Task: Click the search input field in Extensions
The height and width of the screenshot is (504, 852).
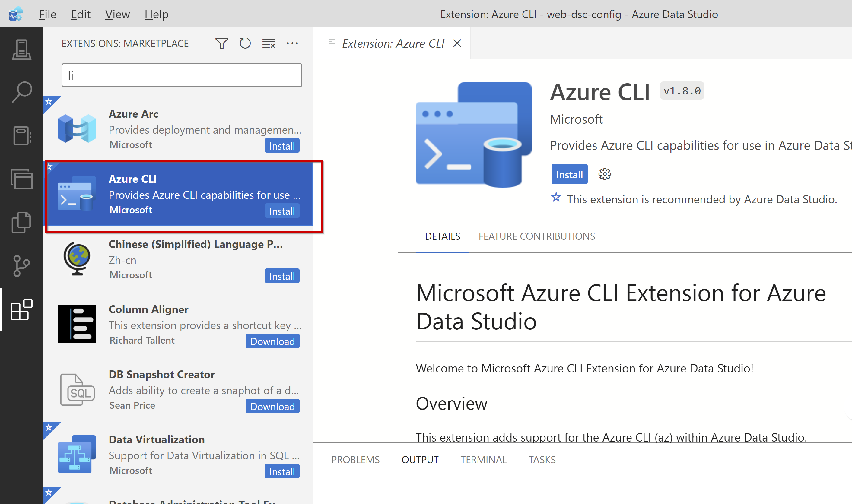Action: 181,74
